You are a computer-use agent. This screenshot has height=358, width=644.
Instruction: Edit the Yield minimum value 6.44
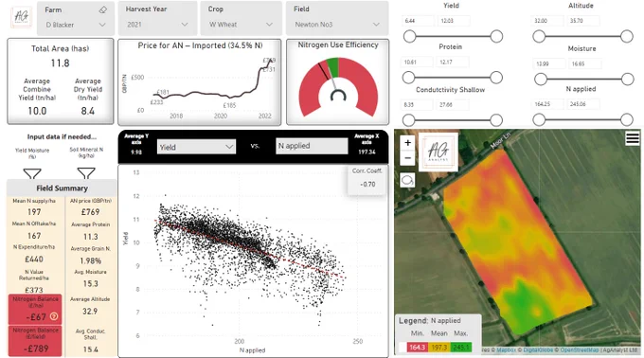(x=418, y=21)
